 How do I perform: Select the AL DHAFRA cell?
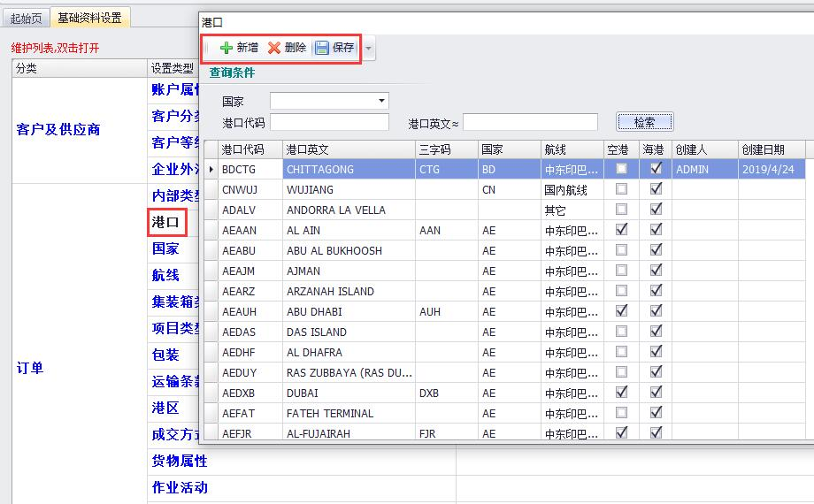(x=349, y=353)
